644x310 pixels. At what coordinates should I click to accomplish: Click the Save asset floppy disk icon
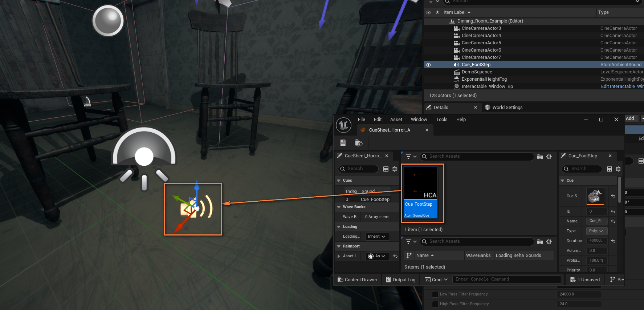click(343, 143)
